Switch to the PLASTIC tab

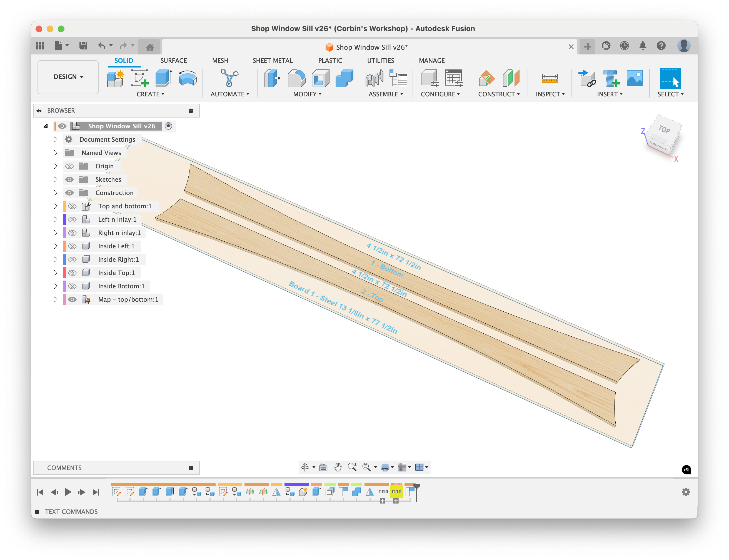pyautogui.click(x=330, y=60)
